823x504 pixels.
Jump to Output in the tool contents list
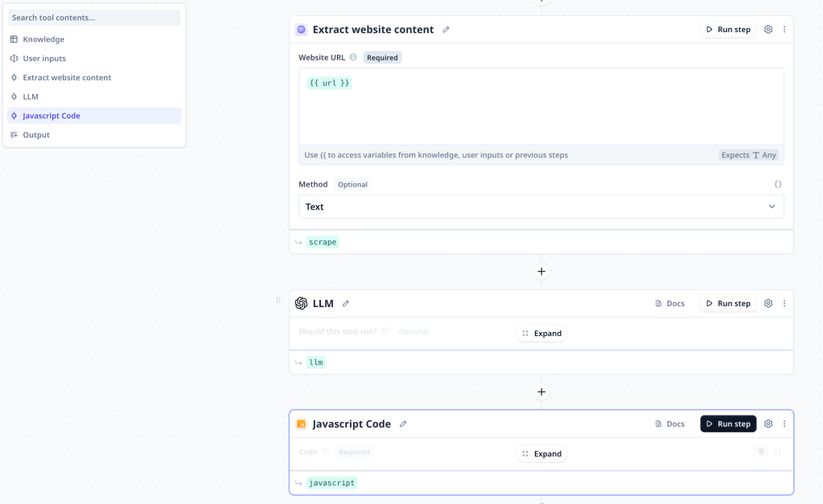(36, 135)
